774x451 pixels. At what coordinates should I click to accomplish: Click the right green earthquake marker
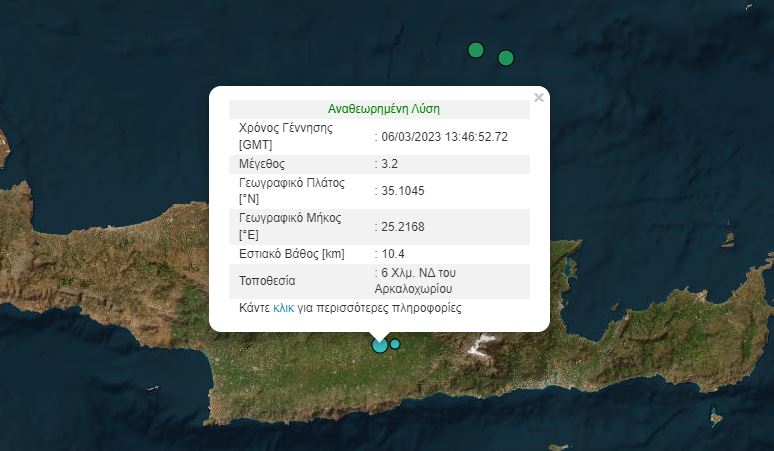point(506,58)
